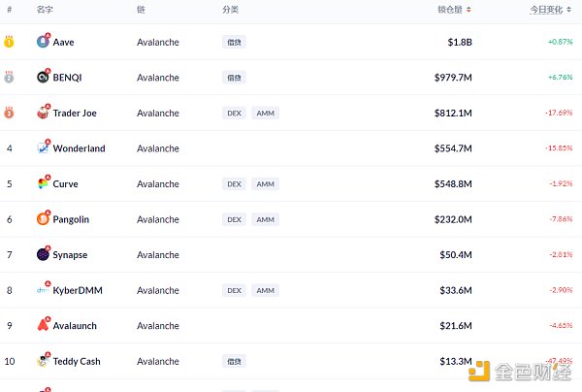Click the Synapse logo icon
Viewport: 582px width, 392px height.
coord(43,254)
